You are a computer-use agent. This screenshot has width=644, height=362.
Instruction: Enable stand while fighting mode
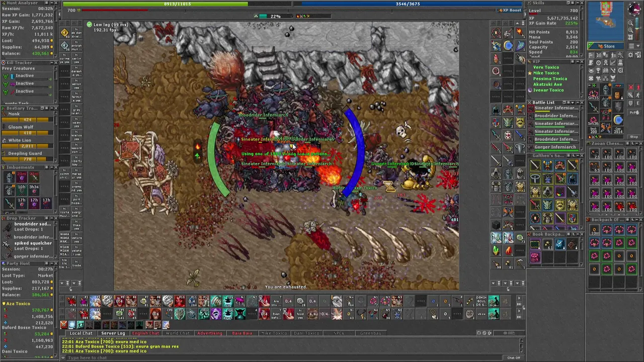coord(638,86)
